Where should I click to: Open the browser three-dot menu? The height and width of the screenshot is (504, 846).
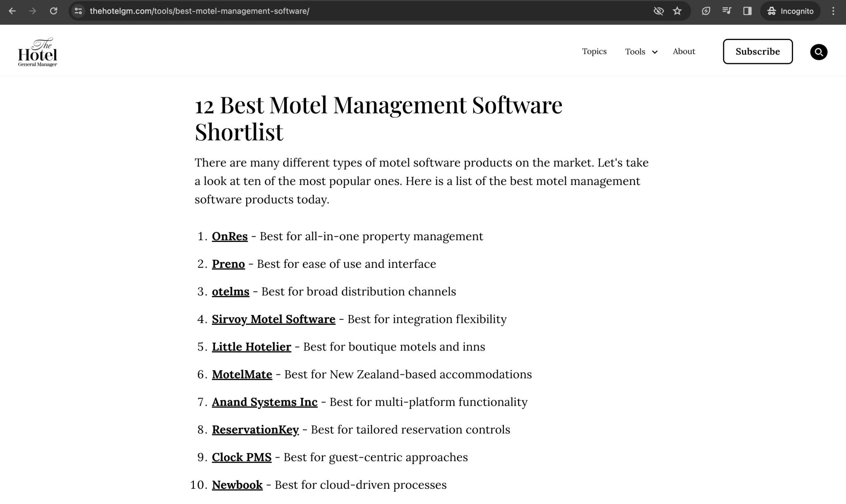(x=833, y=11)
